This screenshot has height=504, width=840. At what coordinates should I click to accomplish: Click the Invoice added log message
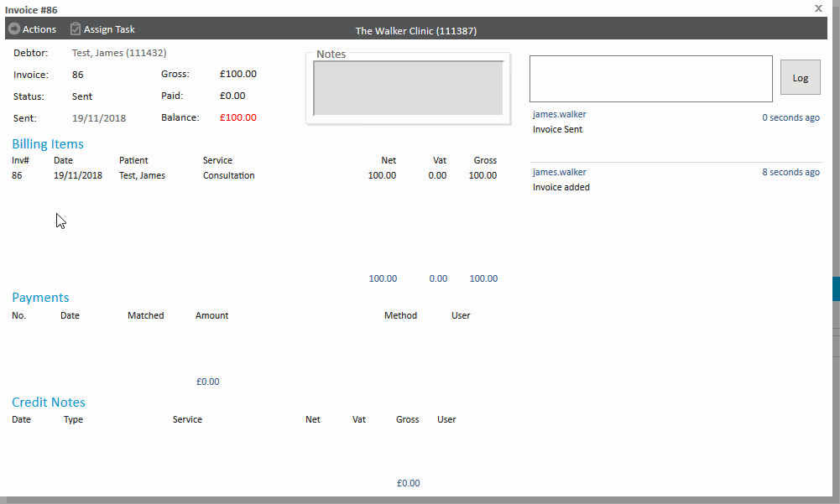pos(561,187)
